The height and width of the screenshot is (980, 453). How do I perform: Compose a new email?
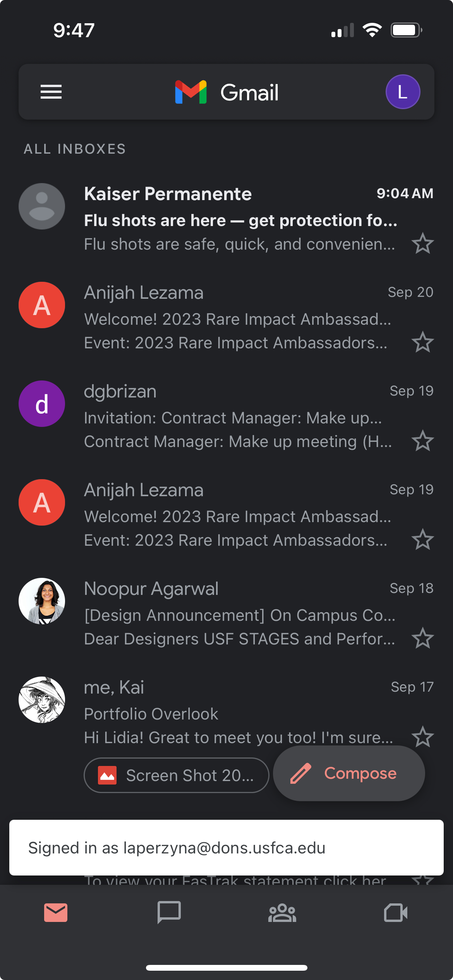pyautogui.click(x=349, y=773)
